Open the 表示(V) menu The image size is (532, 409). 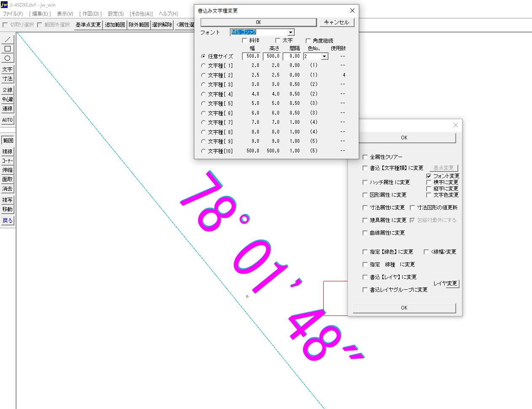click(x=65, y=14)
